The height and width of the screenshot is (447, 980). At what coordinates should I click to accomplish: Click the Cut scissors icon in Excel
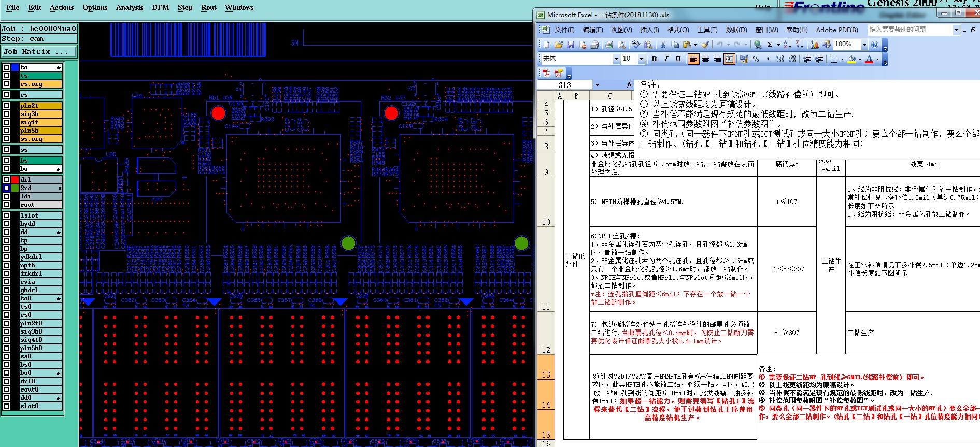pyautogui.click(x=663, y=45)
